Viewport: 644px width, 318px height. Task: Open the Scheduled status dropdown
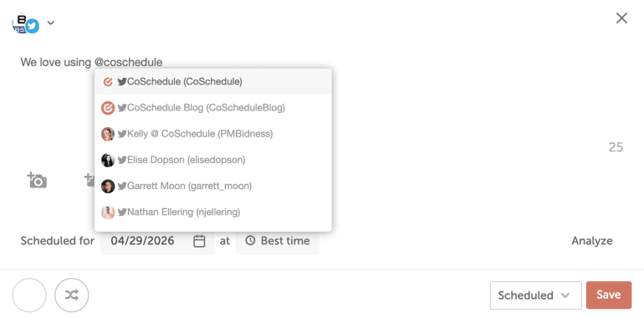pyautogui.click(x=535, y=295)
